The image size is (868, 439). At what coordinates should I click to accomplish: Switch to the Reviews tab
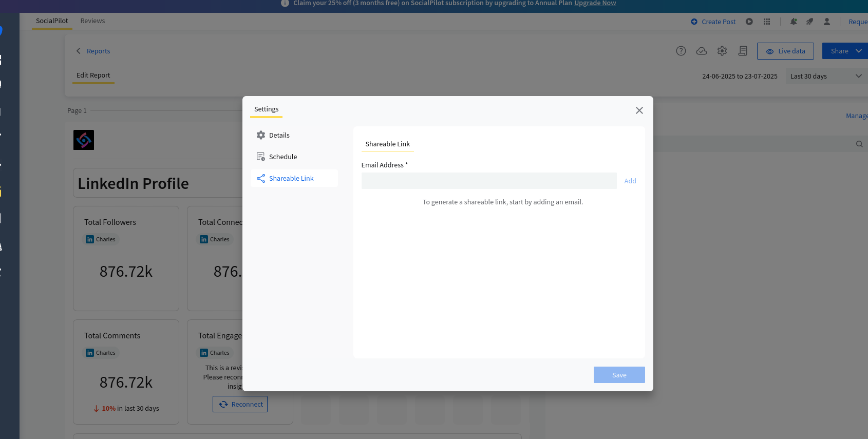tap(92, 21)
